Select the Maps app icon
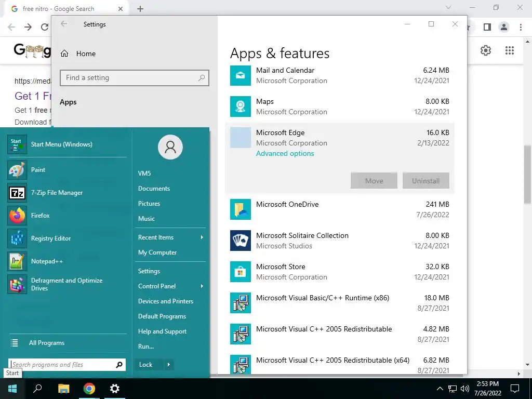The image size is (532, 399). tap(240, 107)
